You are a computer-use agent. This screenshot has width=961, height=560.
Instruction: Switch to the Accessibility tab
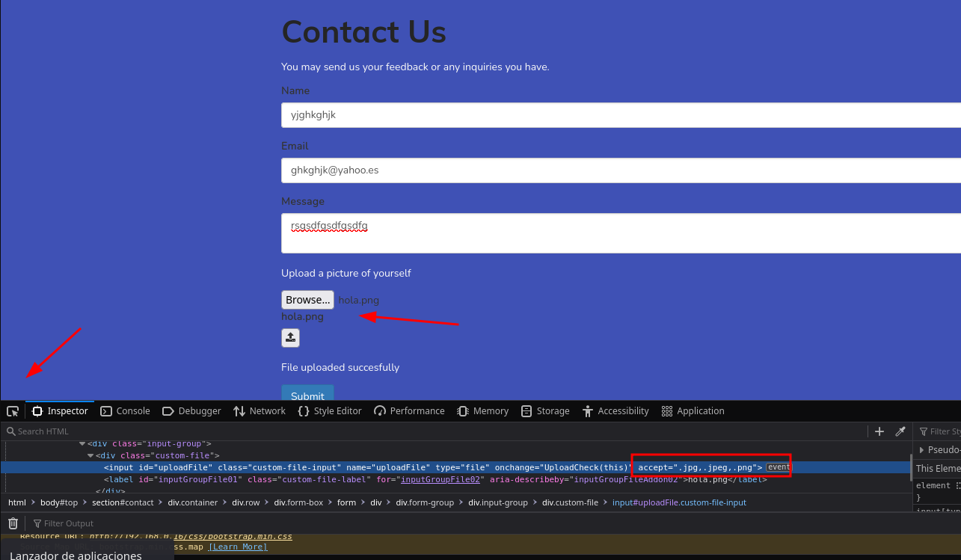coord(615,411)
